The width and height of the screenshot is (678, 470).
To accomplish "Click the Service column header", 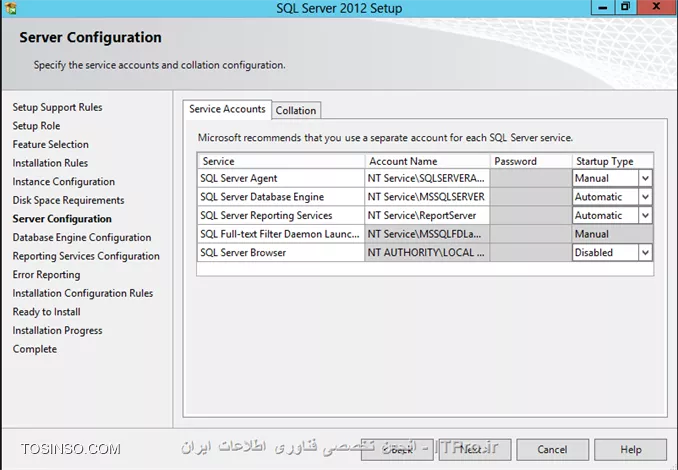I will (281, 161).
